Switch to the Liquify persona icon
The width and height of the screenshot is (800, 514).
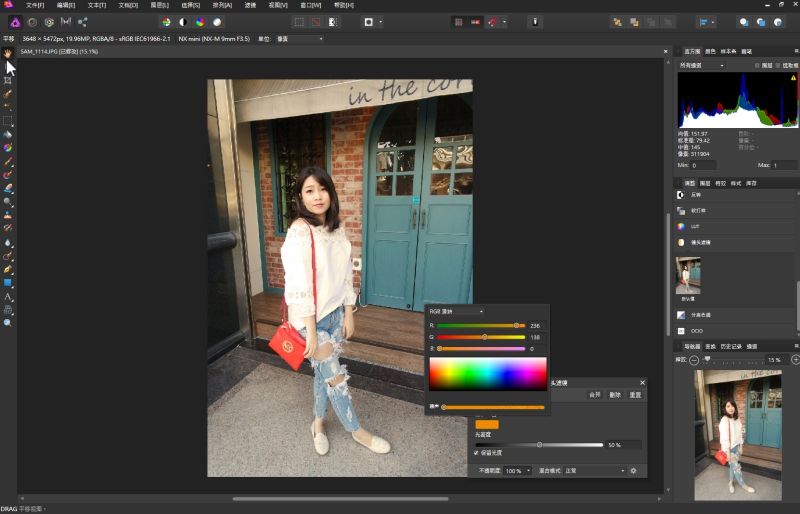[x=31, y=21]
